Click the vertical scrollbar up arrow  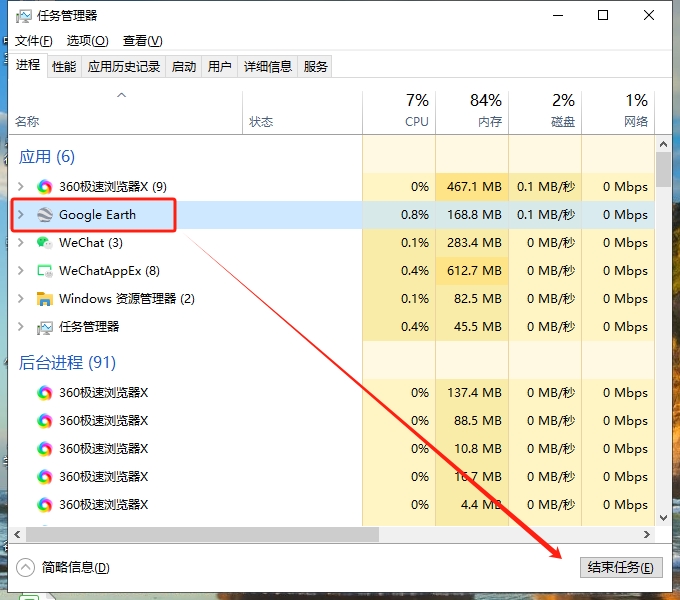[x=663, y=144]
